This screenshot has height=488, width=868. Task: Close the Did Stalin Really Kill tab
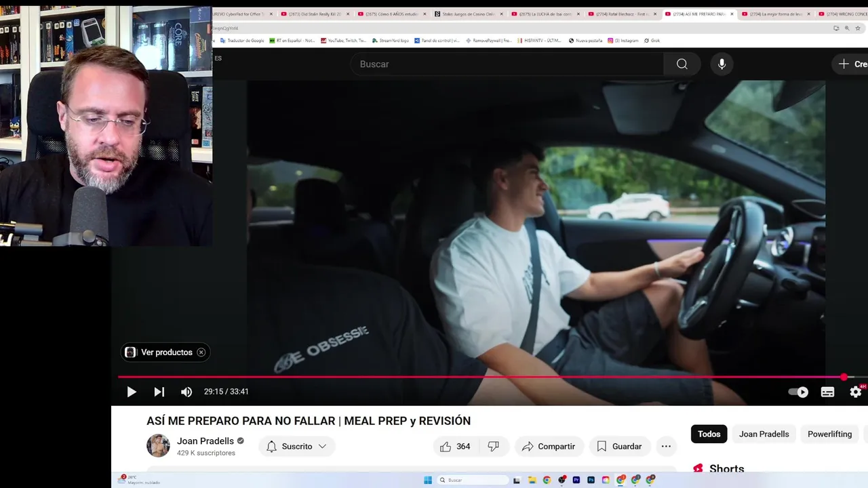348,14
